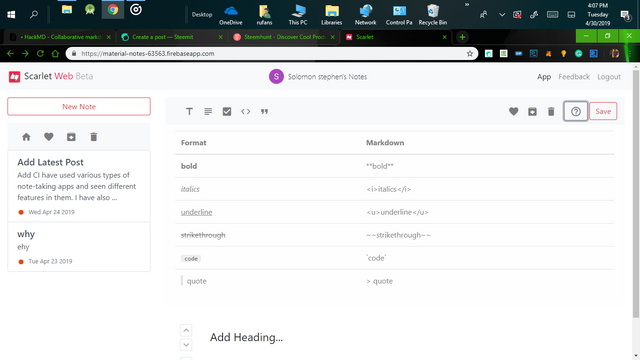The image size is (640, 360).
Task: Click the 'Markdown' column header
Action: (385, 143)
